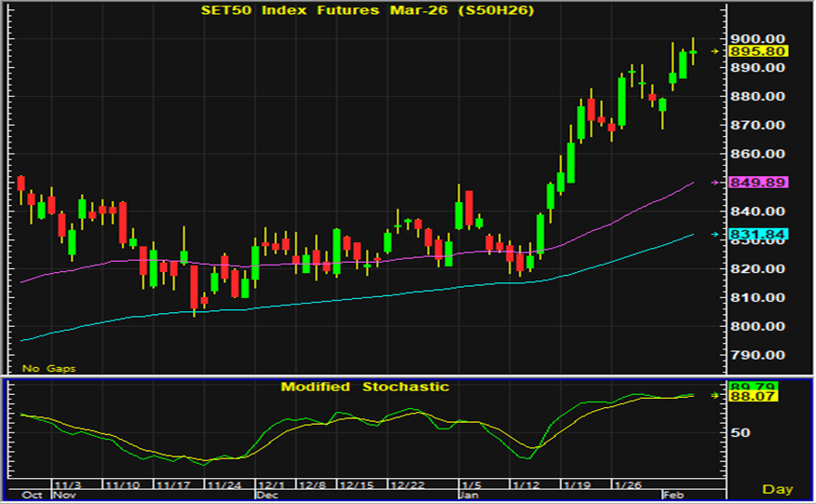Image resolution: width=816 pixels, height=504 pixels.
Task: Open the Day timeframe selector
Action: [x=778, y=488]
